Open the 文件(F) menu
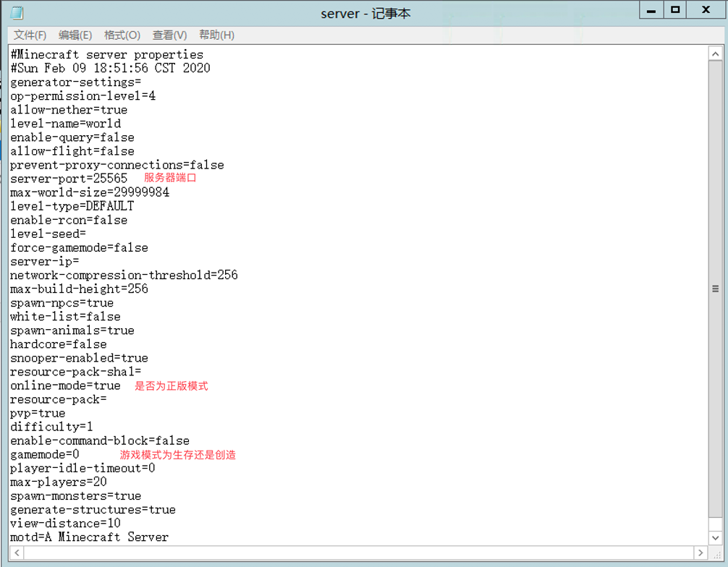The height and width of the screenshot is (567, 728). (x=30, y=35)
